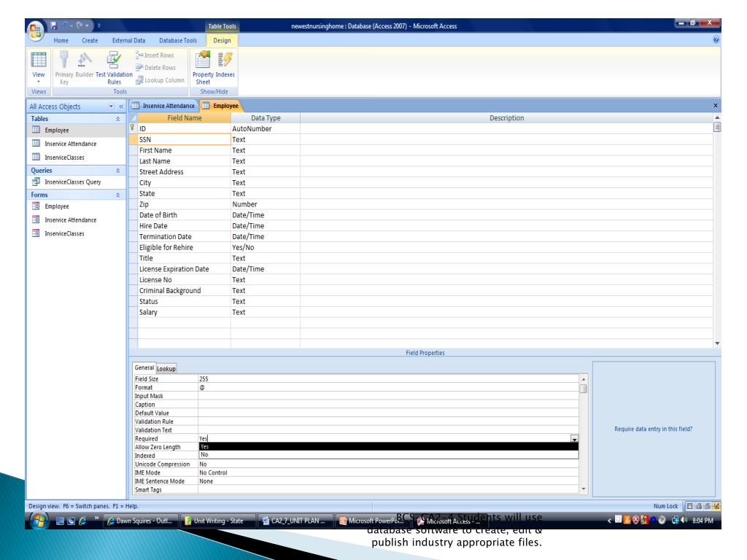The image size is (747, 560).
Task: Click the ID field's AutoNumber data type
Action: point(265,128)
